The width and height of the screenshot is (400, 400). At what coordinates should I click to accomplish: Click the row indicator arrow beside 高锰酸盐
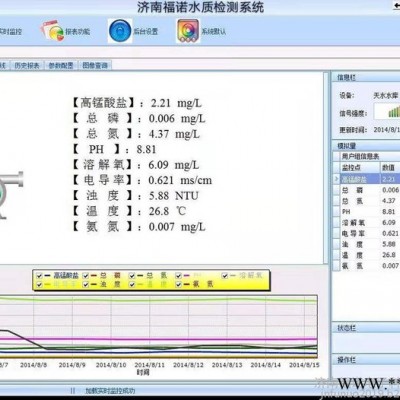click(x=336, y=179)
